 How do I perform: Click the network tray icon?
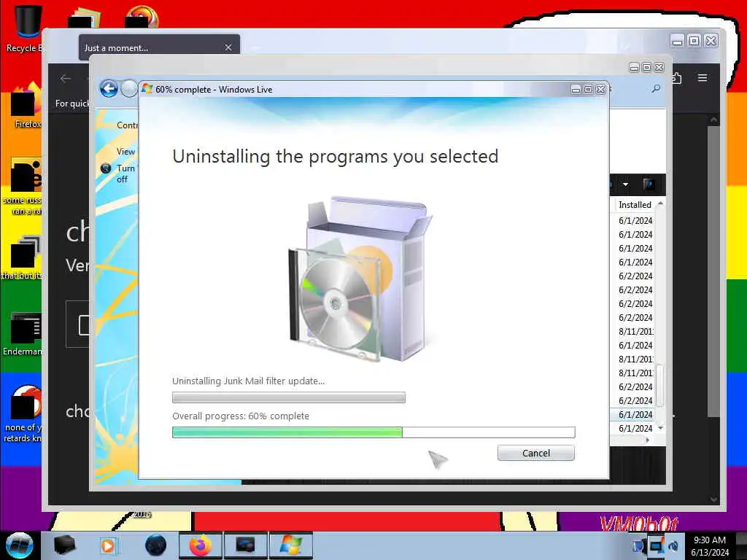639,546
